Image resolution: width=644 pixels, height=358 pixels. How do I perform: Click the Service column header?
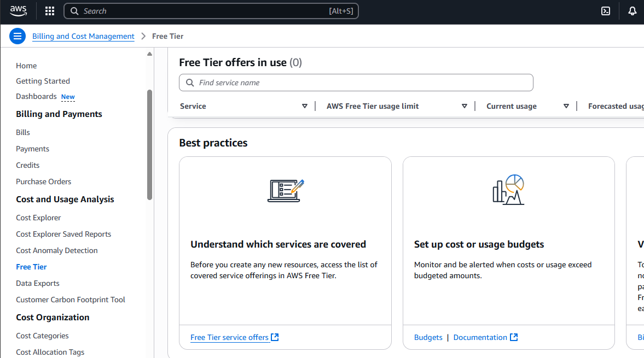193,106
